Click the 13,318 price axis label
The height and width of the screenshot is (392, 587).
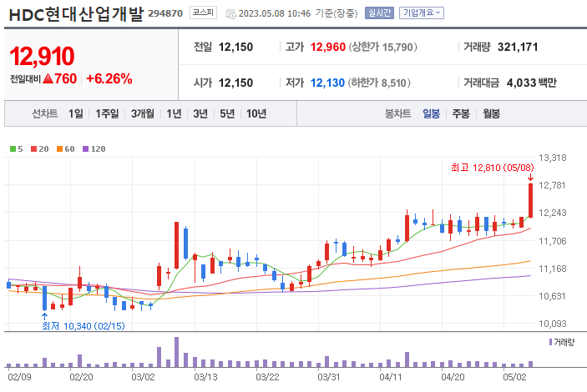click(x=553, y=158)
